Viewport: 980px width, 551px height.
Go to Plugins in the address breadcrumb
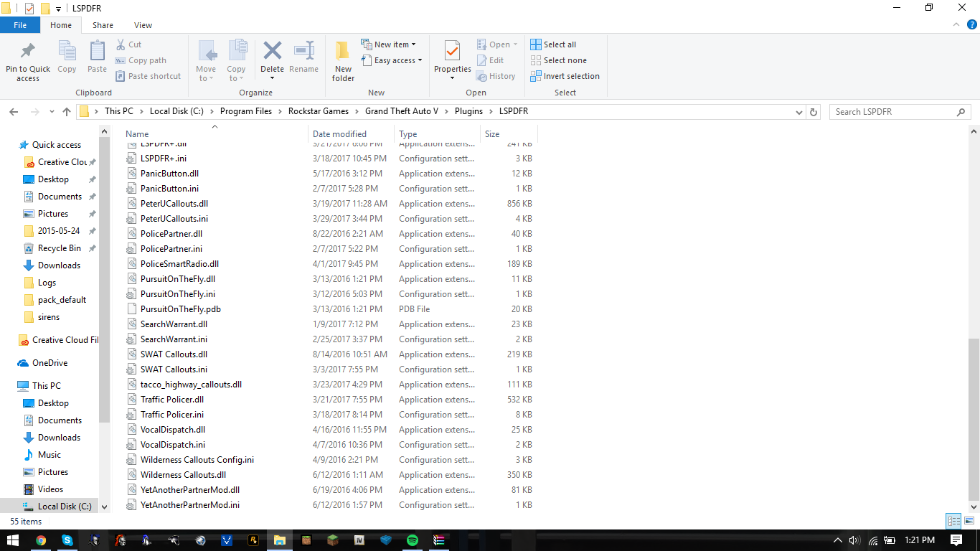(468, 111)
